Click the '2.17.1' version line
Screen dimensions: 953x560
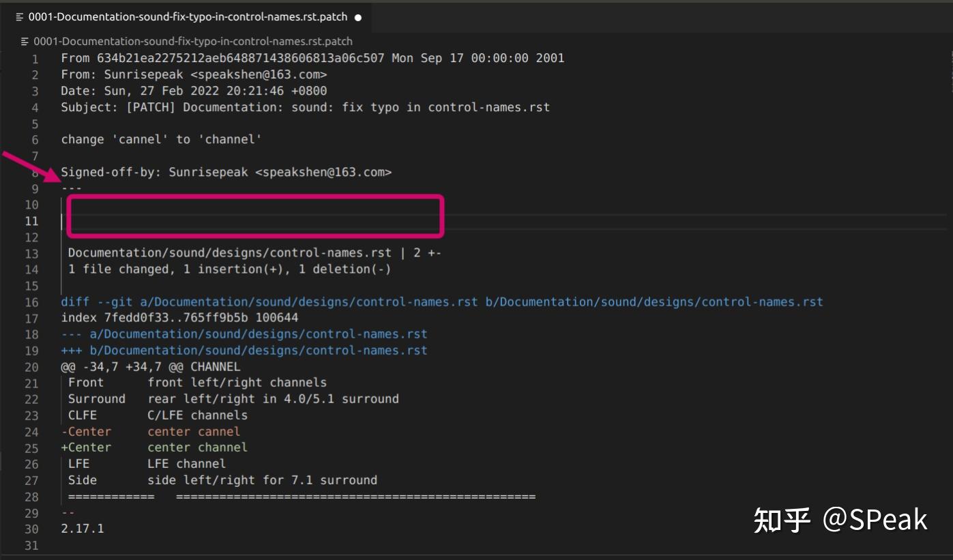[x=83, y=529]
